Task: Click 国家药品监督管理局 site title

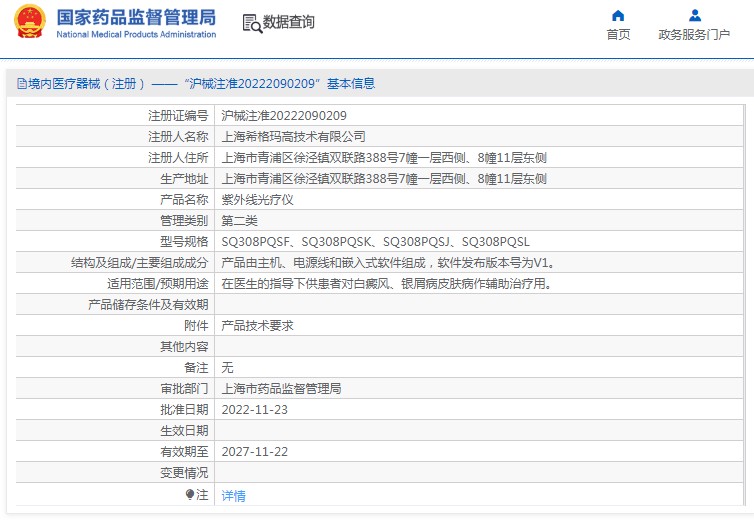Action: pos(136,17)
